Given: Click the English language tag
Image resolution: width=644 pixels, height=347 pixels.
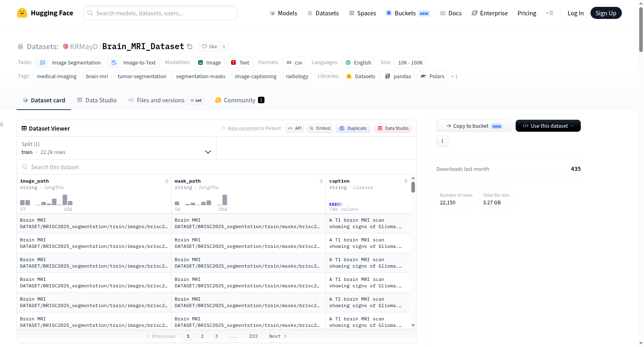Looking at the screenshot, I should [358, 62].
